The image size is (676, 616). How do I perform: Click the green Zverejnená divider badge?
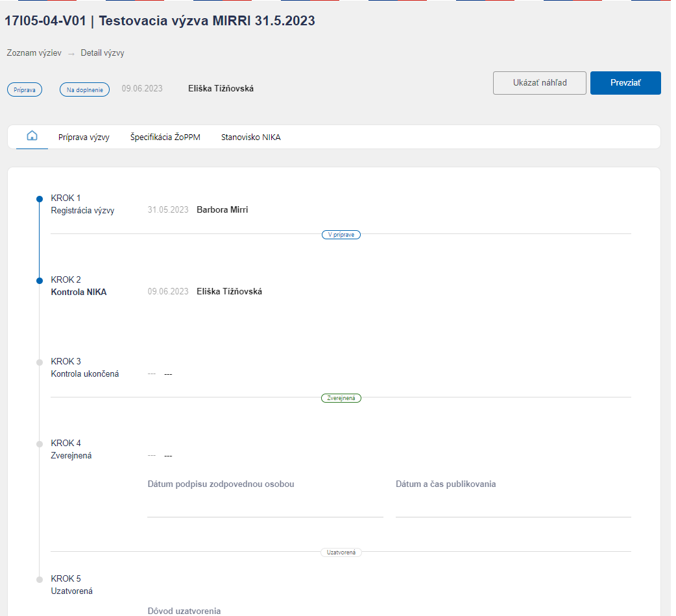click(341, 398)
